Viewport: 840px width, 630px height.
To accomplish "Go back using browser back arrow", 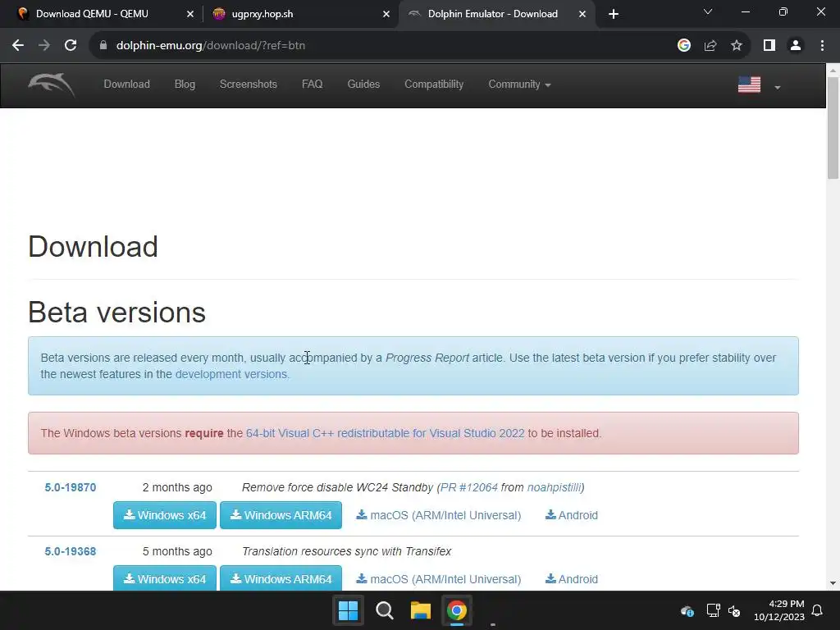I will (x=18, y=46).
